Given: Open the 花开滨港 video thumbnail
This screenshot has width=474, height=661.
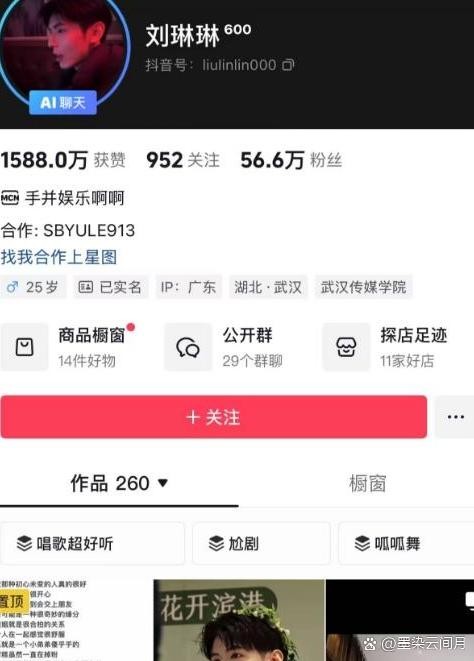Looking at the screenshot, I should coord(239,620).
